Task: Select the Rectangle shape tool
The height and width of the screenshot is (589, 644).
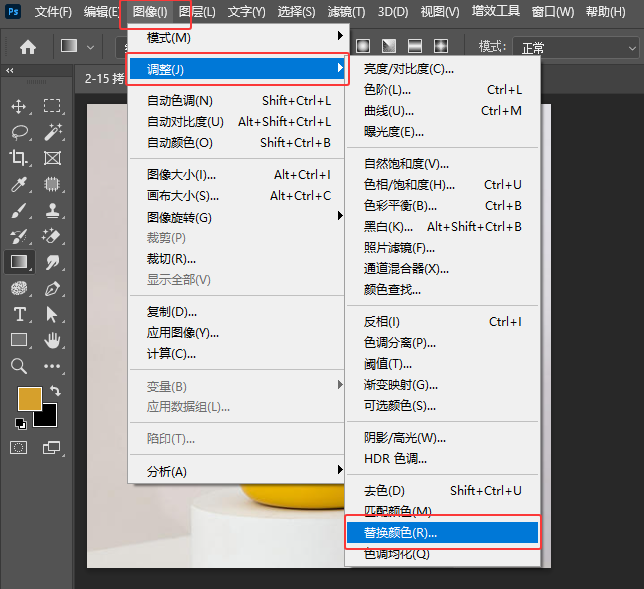Action: click(19, 340)
